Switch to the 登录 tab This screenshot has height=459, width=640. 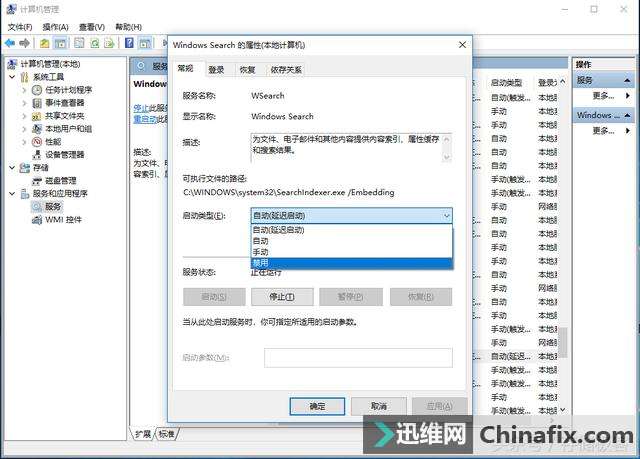coord(216,70)
